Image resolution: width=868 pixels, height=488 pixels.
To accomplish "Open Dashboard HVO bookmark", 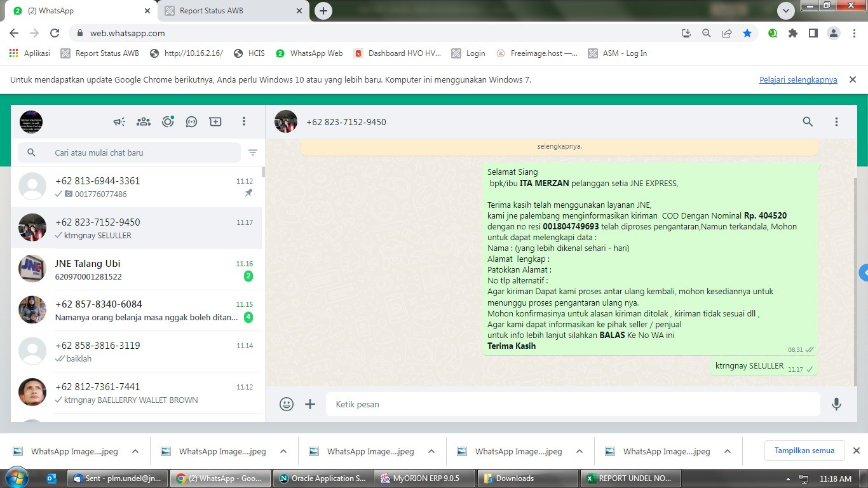I will (x=397, y=53).
